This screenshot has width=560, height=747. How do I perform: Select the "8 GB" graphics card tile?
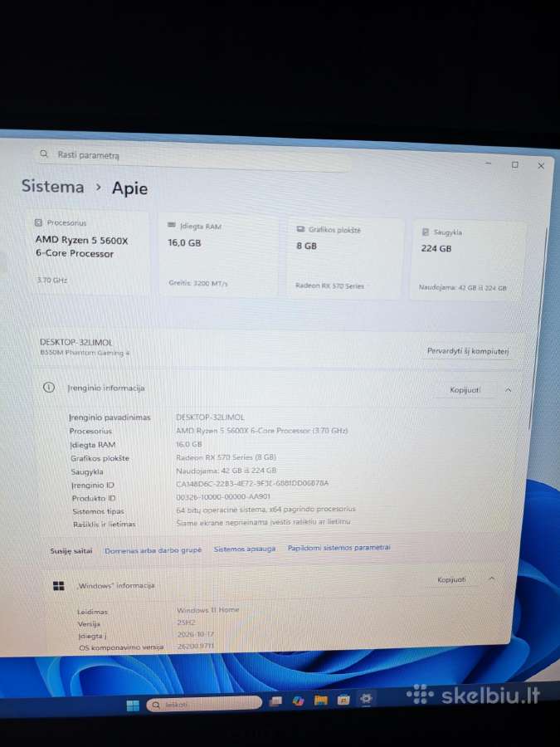pyautogui.click(x=345, y=258)
